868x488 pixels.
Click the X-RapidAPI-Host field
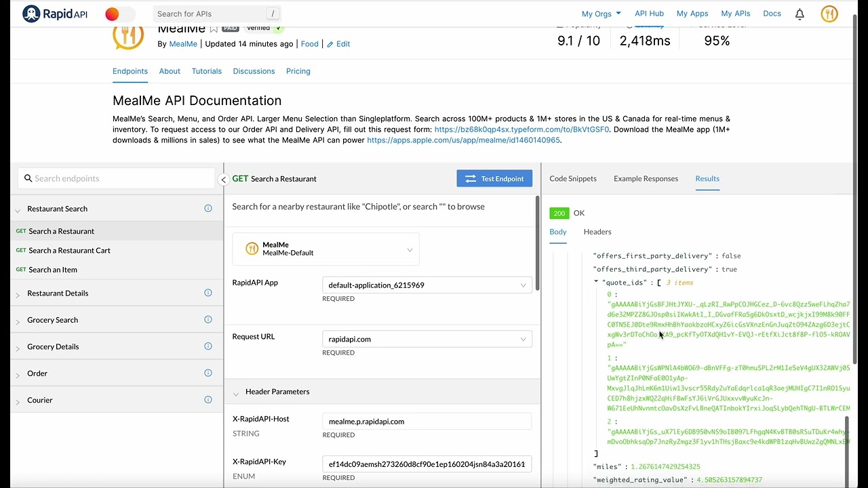427,421
